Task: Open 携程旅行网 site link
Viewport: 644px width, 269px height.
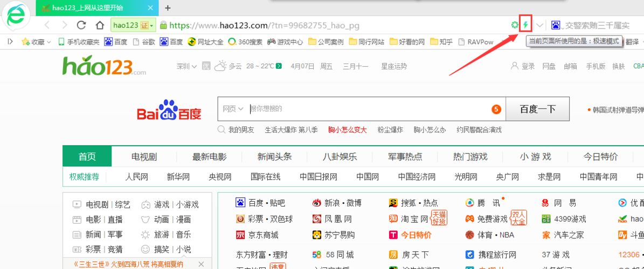Action: pyautogui.click(x=490, y=254)
